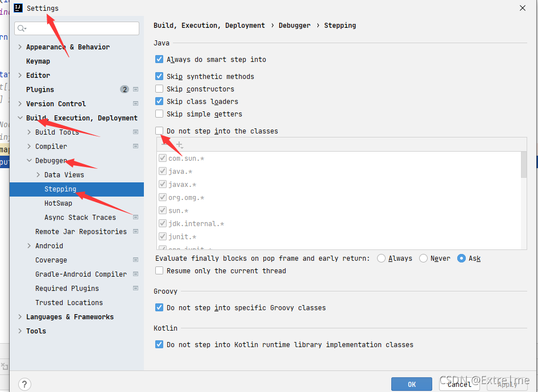Click Debugger in the breadcrumb path
The image size is (538, 392).
(x=295, y=26)
